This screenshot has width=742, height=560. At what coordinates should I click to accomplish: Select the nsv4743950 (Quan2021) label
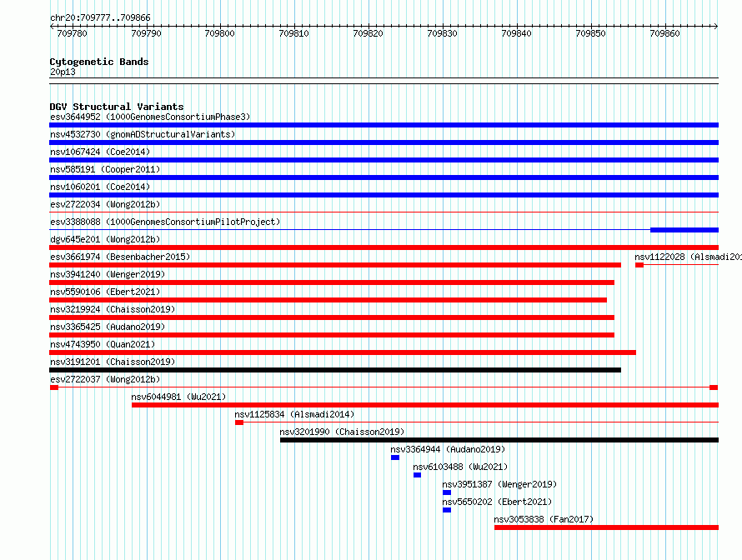coord(103,344)
